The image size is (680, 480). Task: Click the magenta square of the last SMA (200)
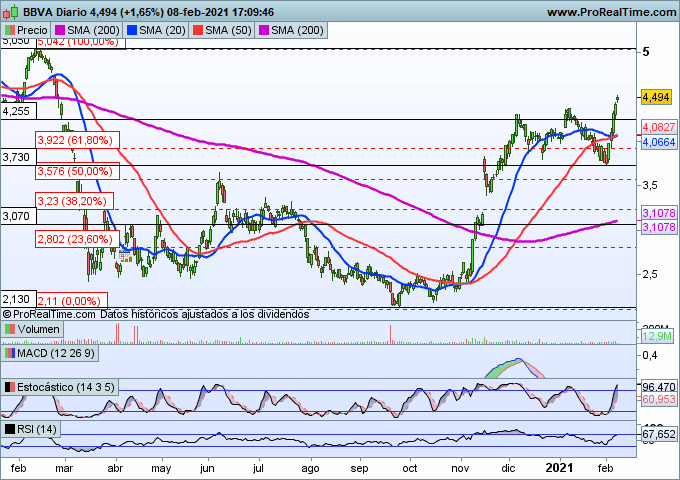[264, 30]
